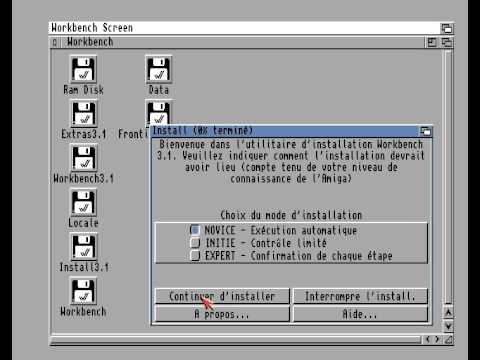The height and width of the screenshot is (360, 480).
Task: Click Interrompre l'install. button
Action: point(360,296)
